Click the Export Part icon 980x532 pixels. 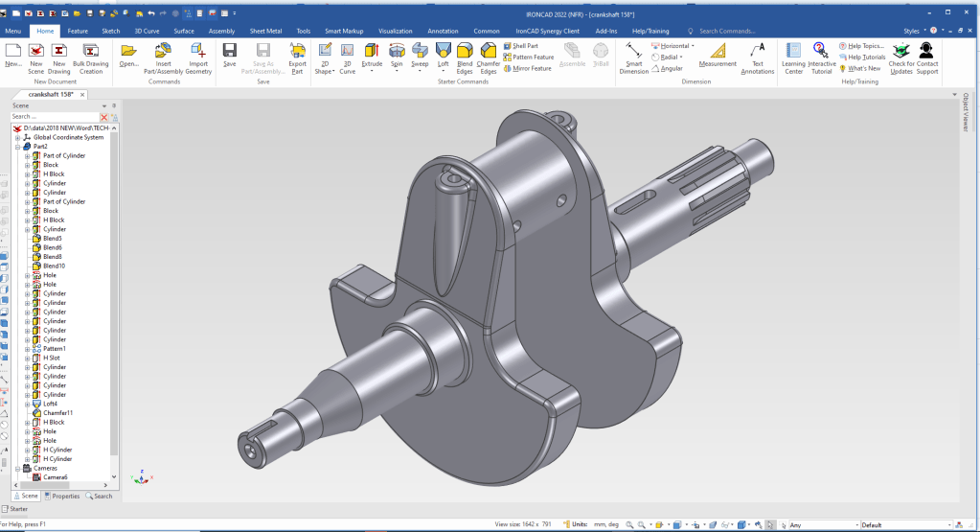(297, 52)
